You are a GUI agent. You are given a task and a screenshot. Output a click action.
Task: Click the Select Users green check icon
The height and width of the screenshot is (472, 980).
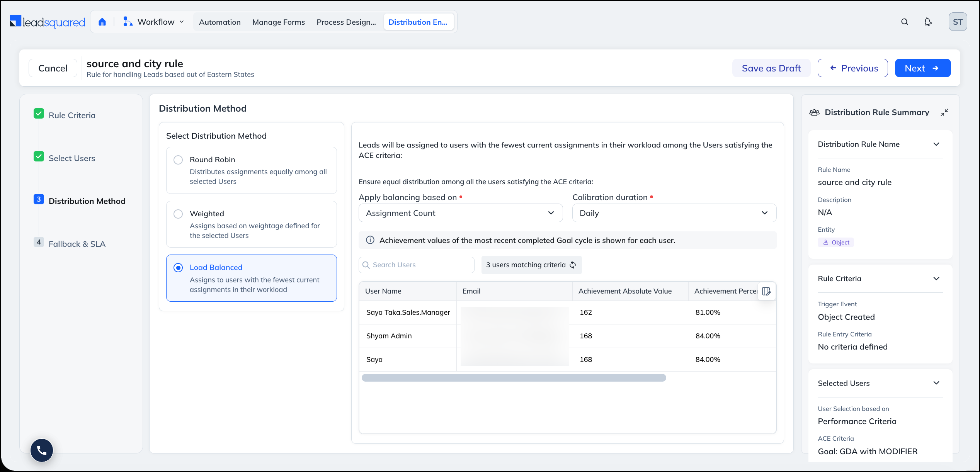click(39, 156)
